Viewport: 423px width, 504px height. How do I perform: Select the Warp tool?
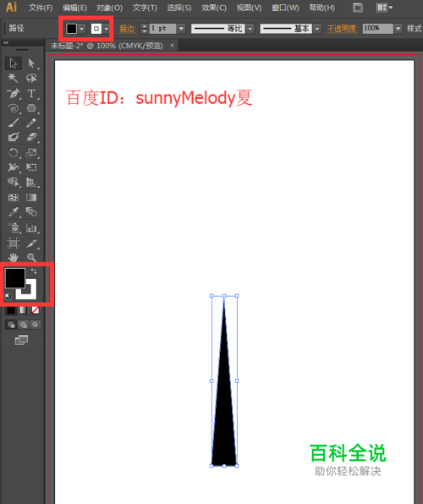click(14, 167)
